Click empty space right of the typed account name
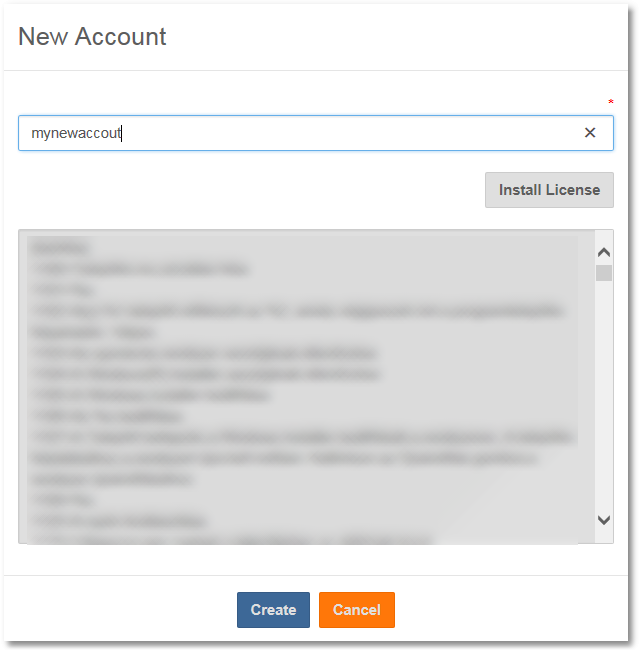 click(350, 133)
